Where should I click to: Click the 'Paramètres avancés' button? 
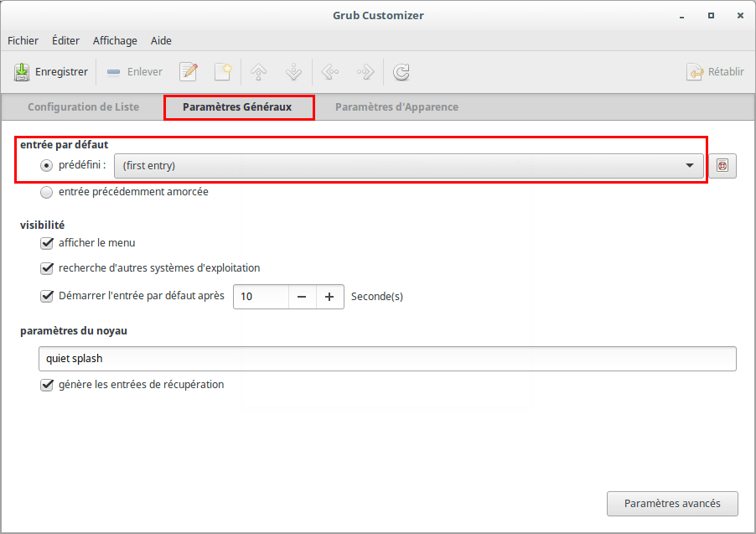point(672,504)
